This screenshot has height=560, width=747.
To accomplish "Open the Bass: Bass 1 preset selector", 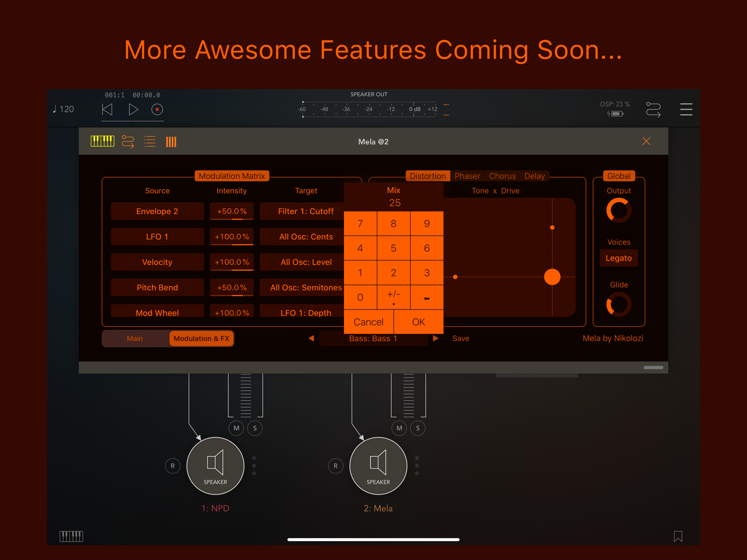I will pyautogui.click(x=373, y=338).
